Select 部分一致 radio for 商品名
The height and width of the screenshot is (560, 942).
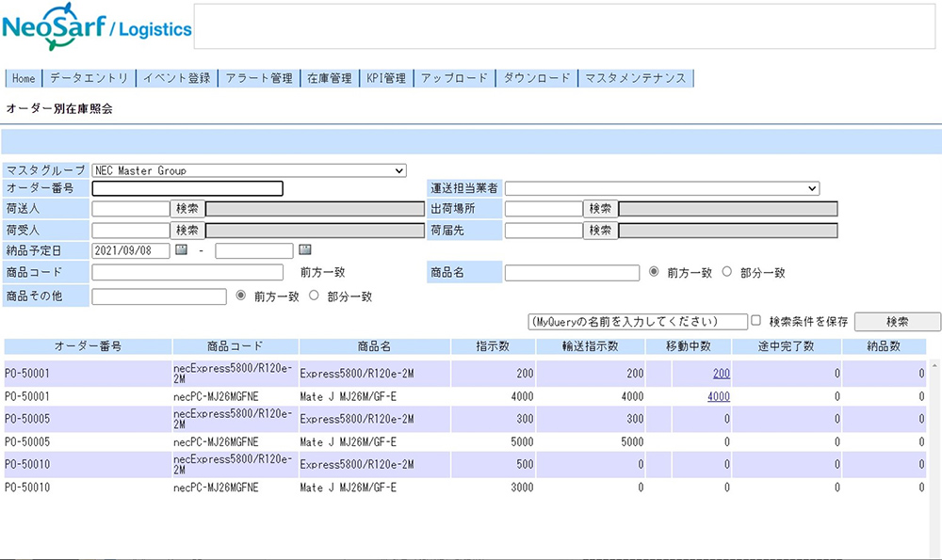[x=726, y=272]
